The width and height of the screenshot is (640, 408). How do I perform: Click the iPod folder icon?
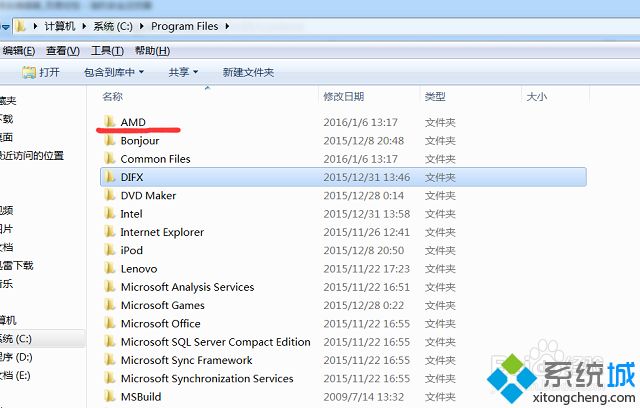coord(109,250)
